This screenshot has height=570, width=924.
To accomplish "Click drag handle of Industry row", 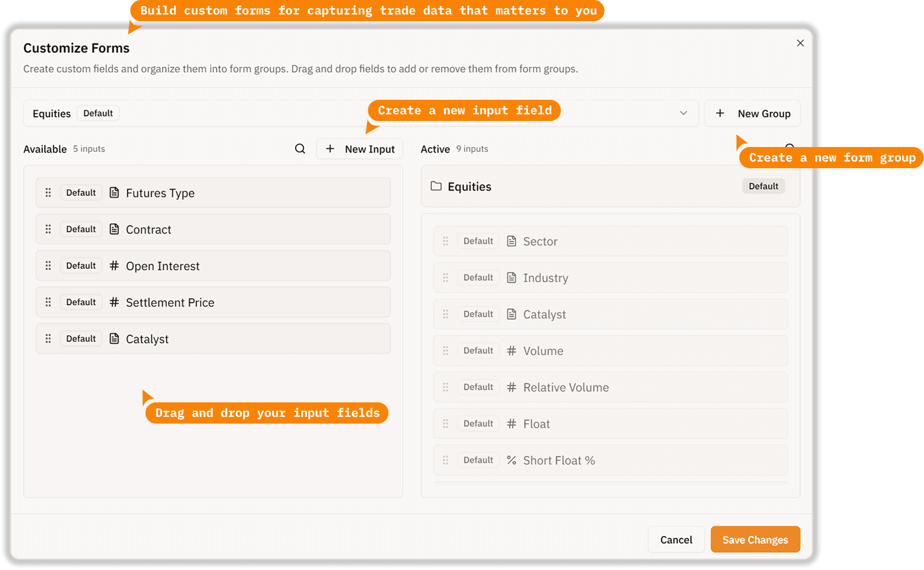I will point(446,278).
